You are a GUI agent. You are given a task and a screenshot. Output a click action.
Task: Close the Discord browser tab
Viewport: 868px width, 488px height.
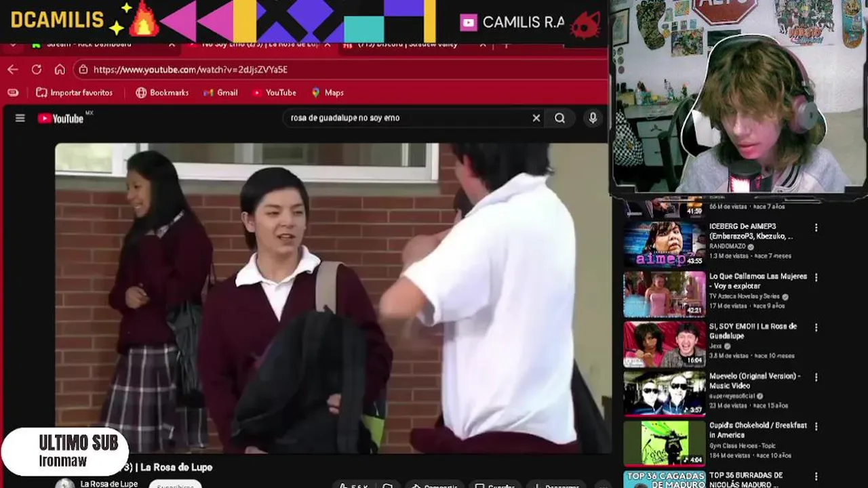tap(483, 45)
